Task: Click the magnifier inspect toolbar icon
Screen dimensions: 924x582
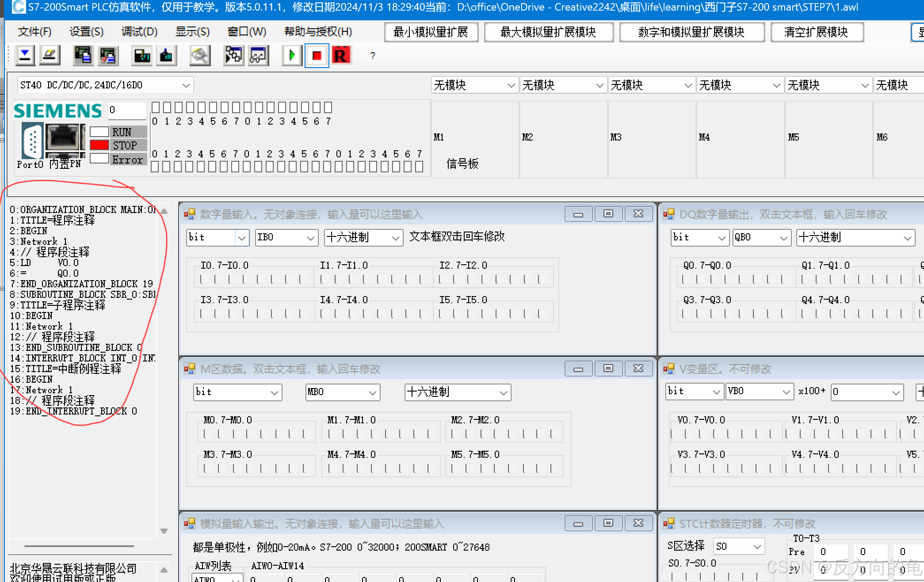Action: pyautogui.click(x=200, y=56)
